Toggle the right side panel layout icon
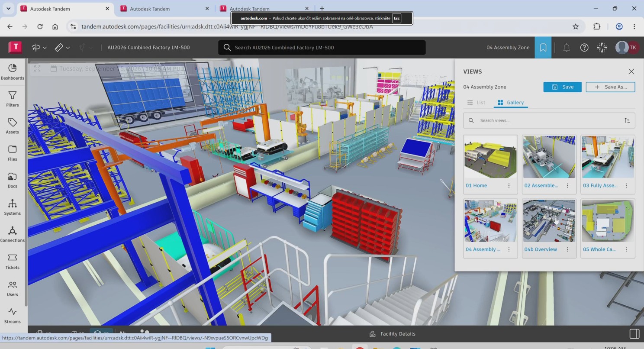Image resolution: width=644 pixels, height=349 pixels. pos(634,334)
